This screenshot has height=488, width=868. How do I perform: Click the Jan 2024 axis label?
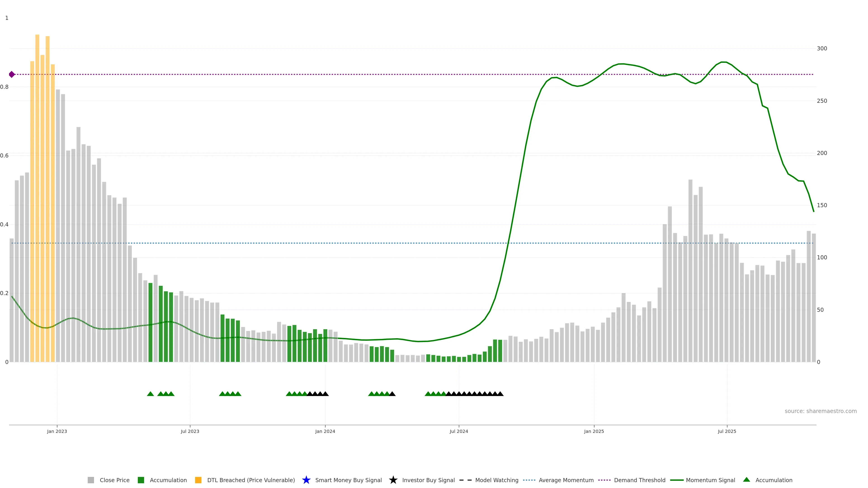(325, 431)
